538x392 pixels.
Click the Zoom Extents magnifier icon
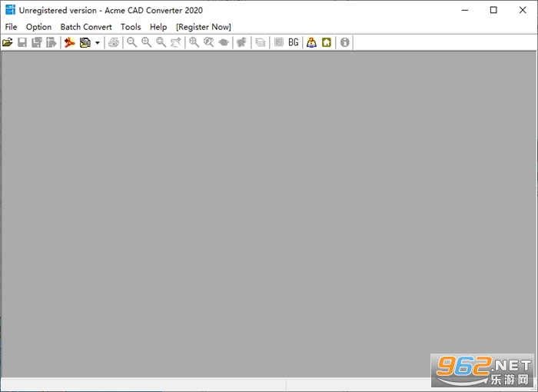194,42
